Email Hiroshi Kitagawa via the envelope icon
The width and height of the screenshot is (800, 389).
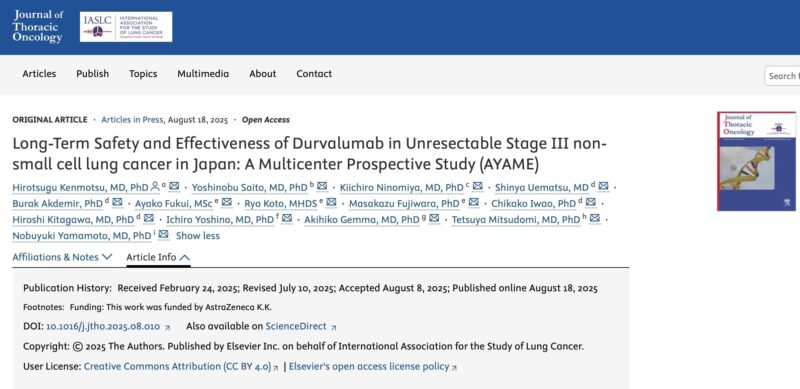click(148, 218)
